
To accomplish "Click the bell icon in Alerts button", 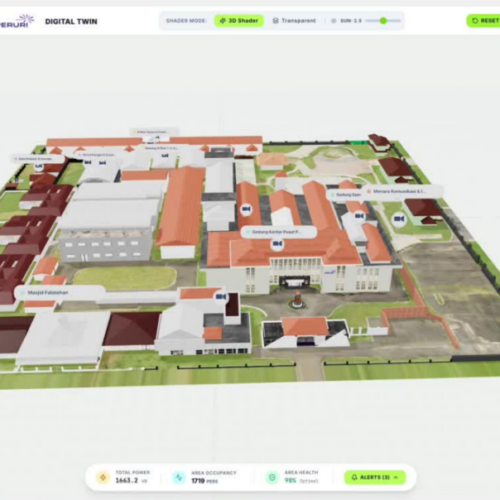I will pos(354,477).
